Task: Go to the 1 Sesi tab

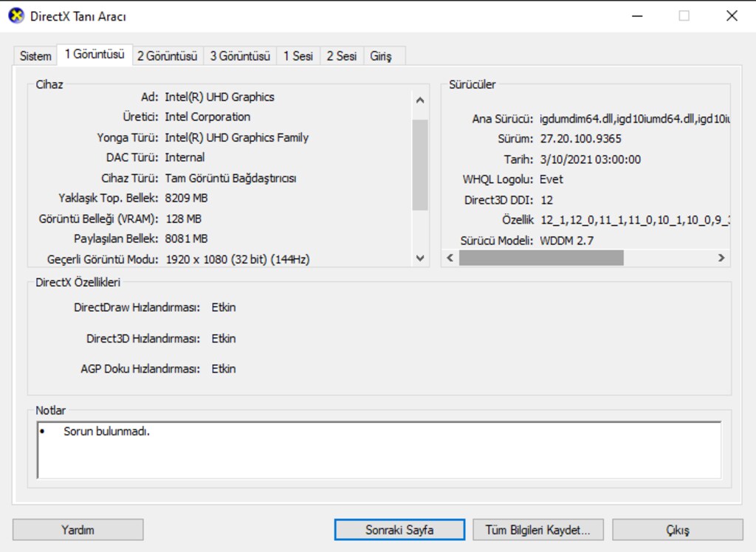Action: (x=298, y=56)
